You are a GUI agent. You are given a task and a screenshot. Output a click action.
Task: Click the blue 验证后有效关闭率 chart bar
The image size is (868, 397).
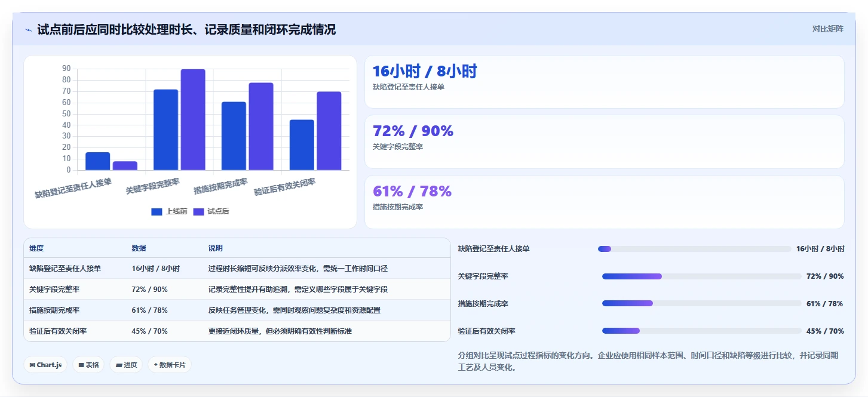tap(302, 145)
